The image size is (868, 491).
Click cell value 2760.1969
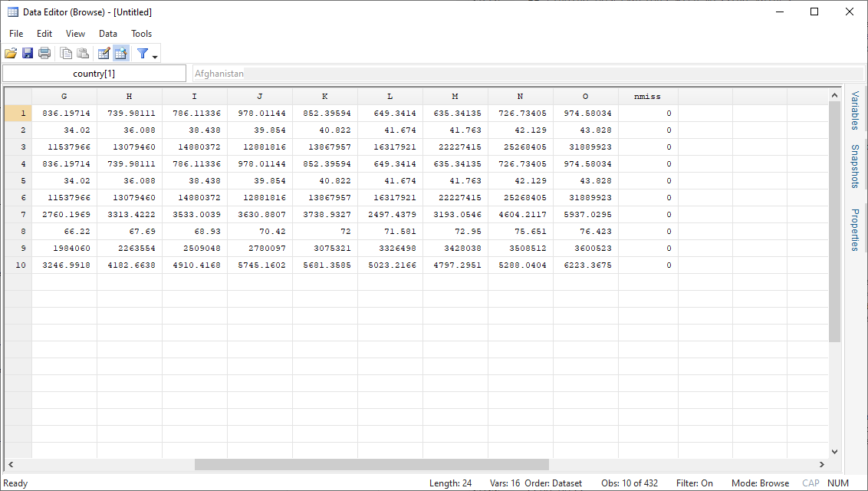tap(66, 215)
